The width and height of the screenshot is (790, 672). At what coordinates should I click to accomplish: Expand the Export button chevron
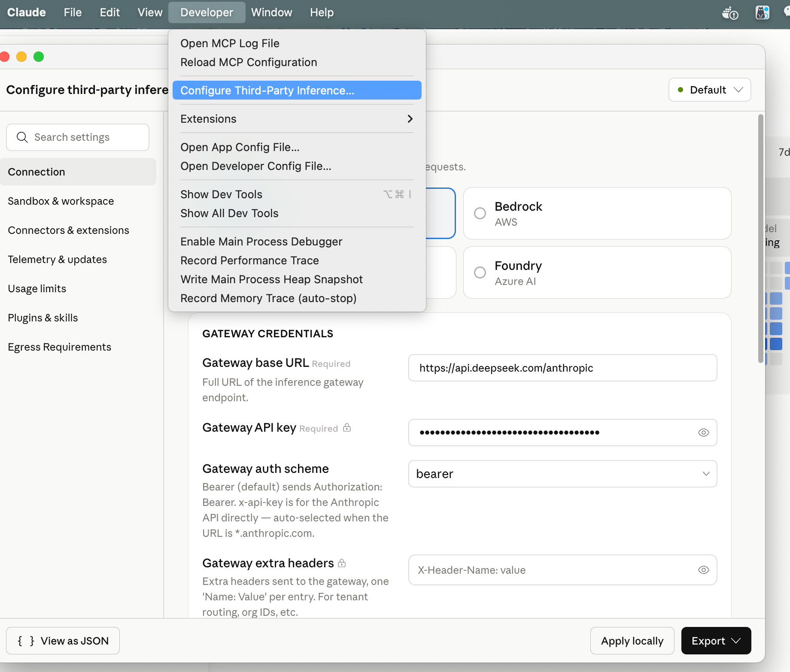coord(736,641)
